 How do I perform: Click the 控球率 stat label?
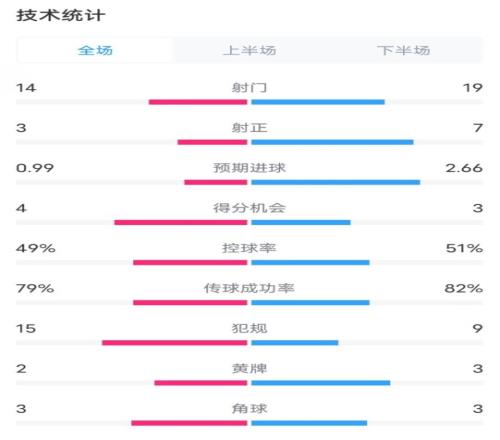[x=249, y=248]
